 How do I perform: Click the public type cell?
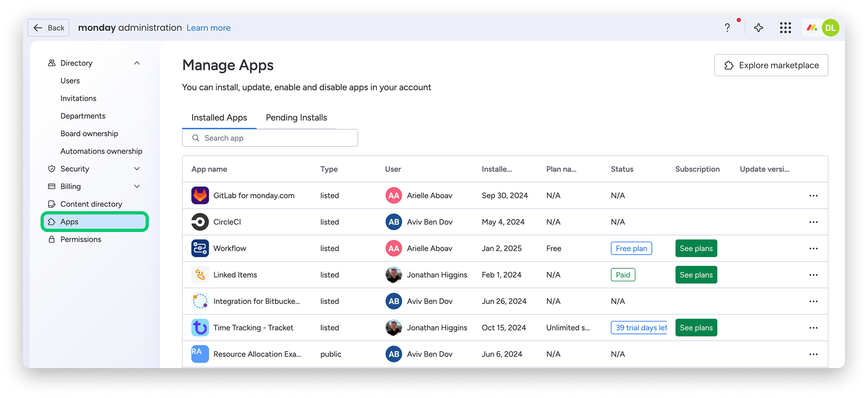click(331, 354)
